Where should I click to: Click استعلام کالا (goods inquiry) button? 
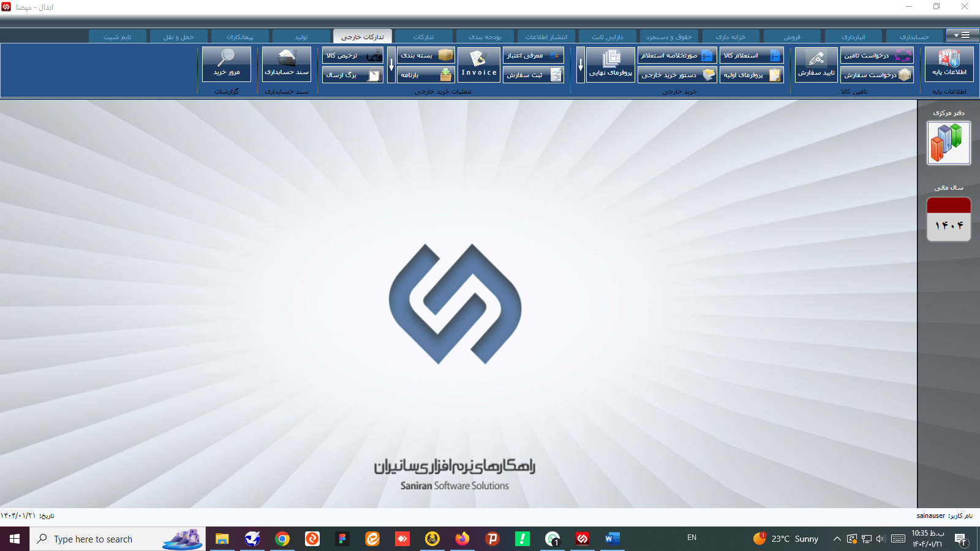752,56
